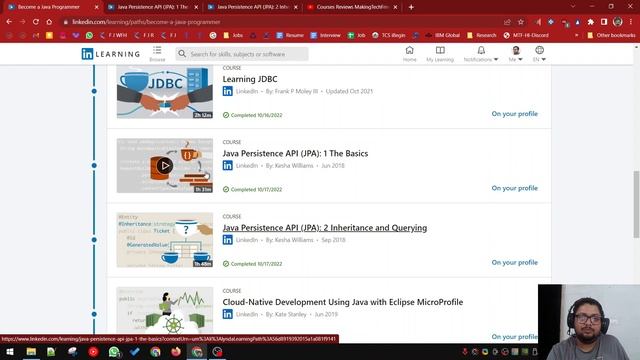Open the Browse menu icon
640x360 pixels.
click(157, 50)
